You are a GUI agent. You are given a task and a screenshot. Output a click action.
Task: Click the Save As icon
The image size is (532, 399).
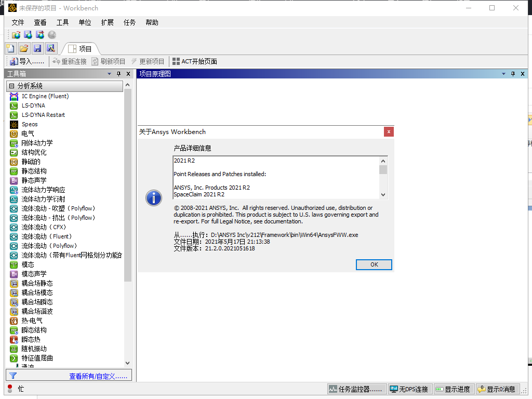51,48
